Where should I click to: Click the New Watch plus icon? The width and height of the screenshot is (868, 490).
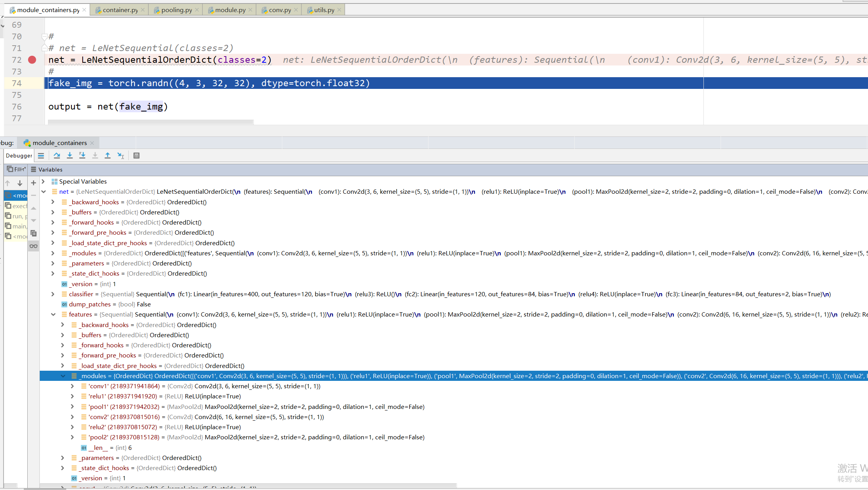[34, 183]
